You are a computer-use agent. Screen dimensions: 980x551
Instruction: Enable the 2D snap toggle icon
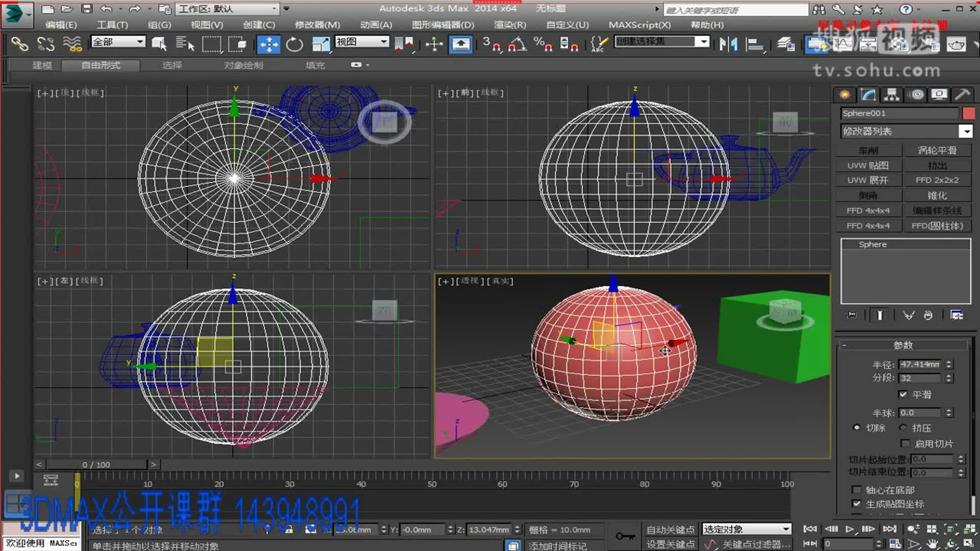[x=494, y=44]
